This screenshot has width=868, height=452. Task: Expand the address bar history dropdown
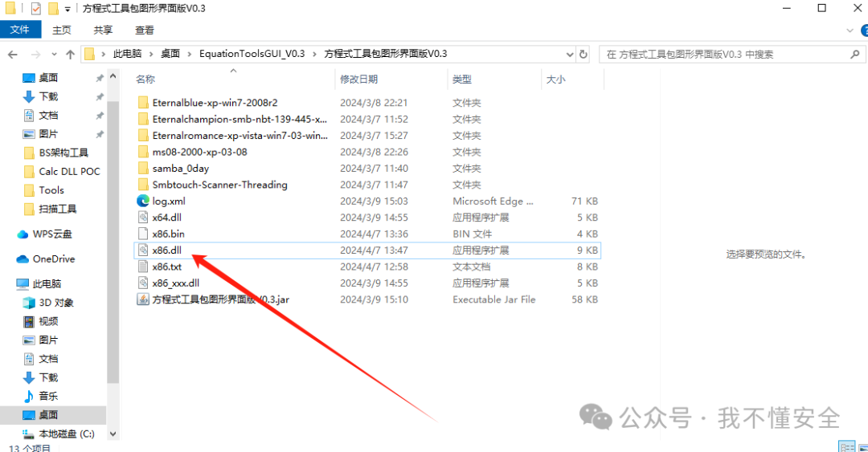570,55
